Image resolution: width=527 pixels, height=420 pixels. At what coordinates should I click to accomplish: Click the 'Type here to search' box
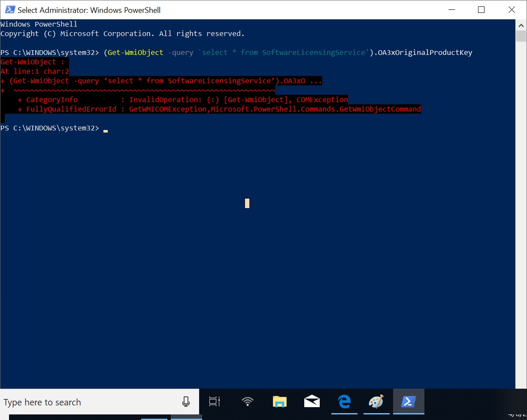point(100,402)
